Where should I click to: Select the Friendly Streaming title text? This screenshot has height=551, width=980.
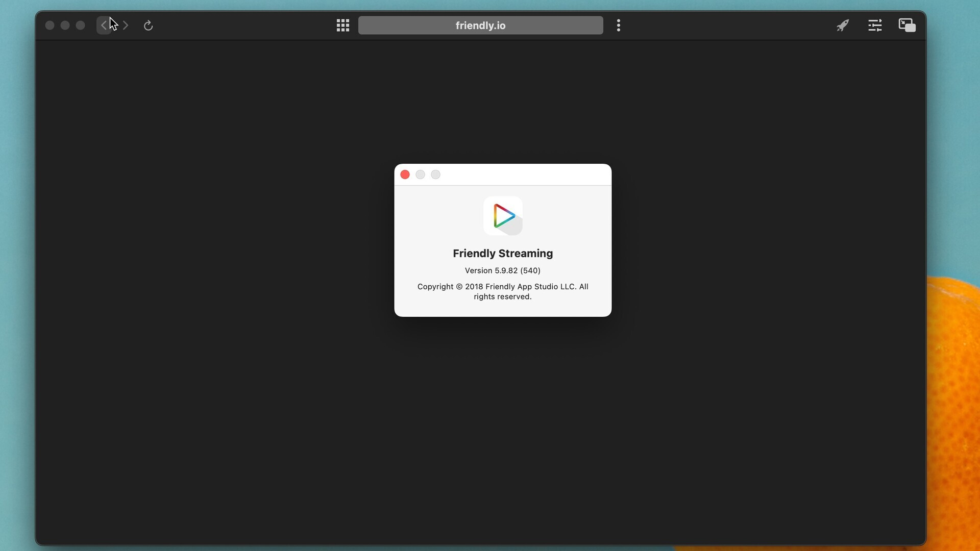coord(503,254)
